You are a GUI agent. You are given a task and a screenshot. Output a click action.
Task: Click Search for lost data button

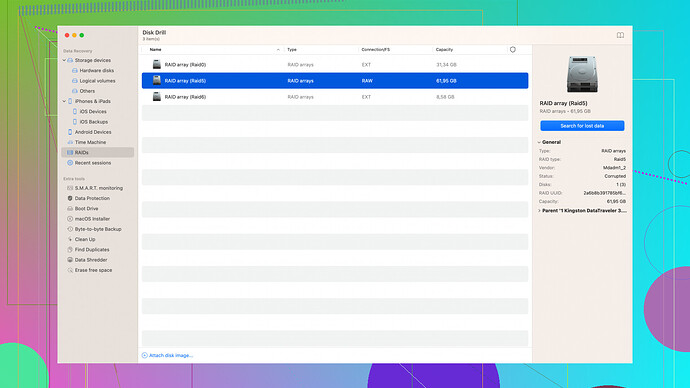[582, 126]
